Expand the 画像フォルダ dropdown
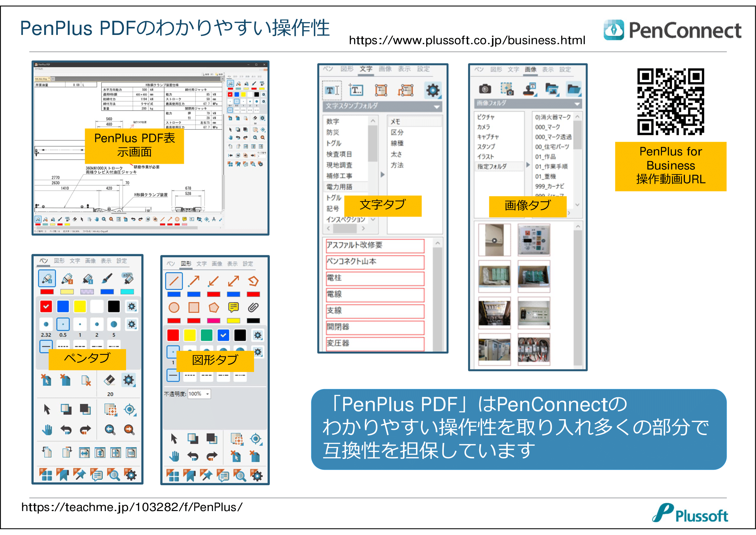This screenshot has height=535, width=756. 577,104
